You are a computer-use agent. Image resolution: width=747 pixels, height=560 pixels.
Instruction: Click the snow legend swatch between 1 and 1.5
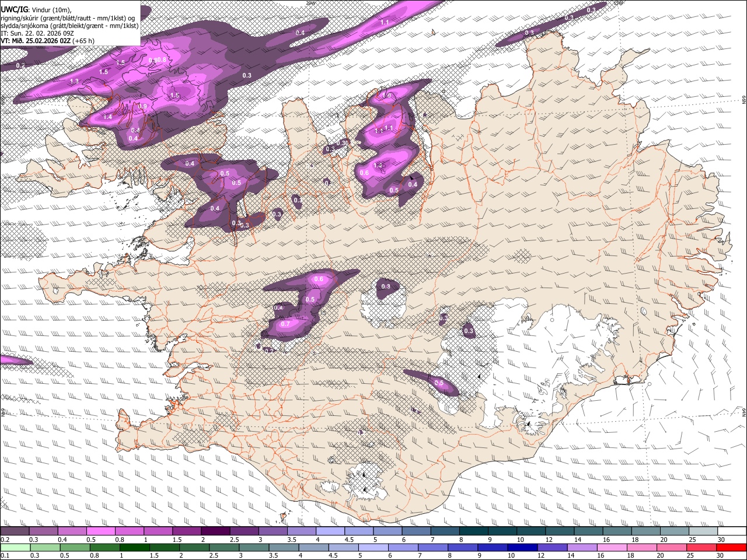click(x=158, y=531)
